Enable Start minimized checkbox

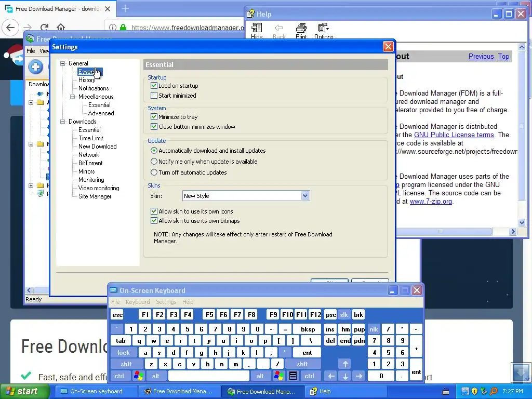tap(154, 96)
